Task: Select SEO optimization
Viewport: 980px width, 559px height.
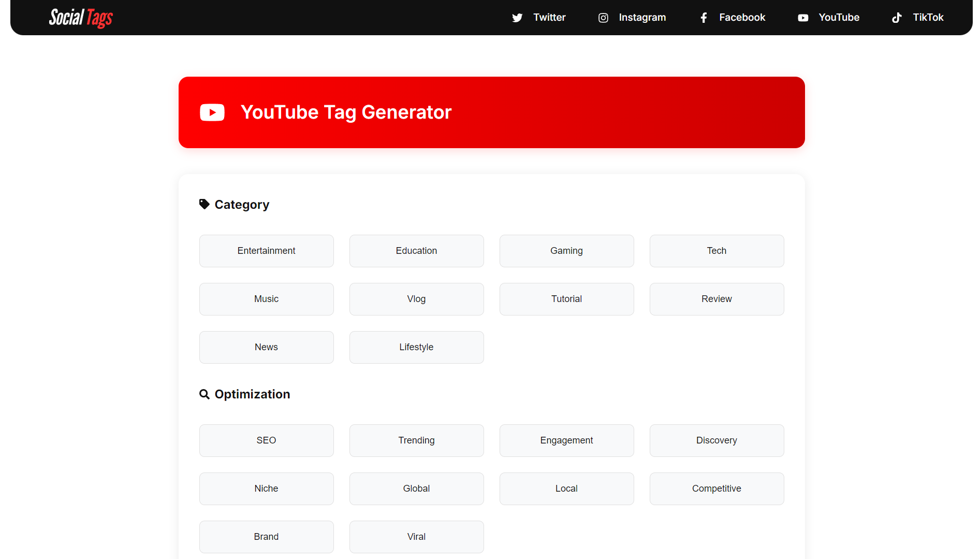Action: click(267, 440)
